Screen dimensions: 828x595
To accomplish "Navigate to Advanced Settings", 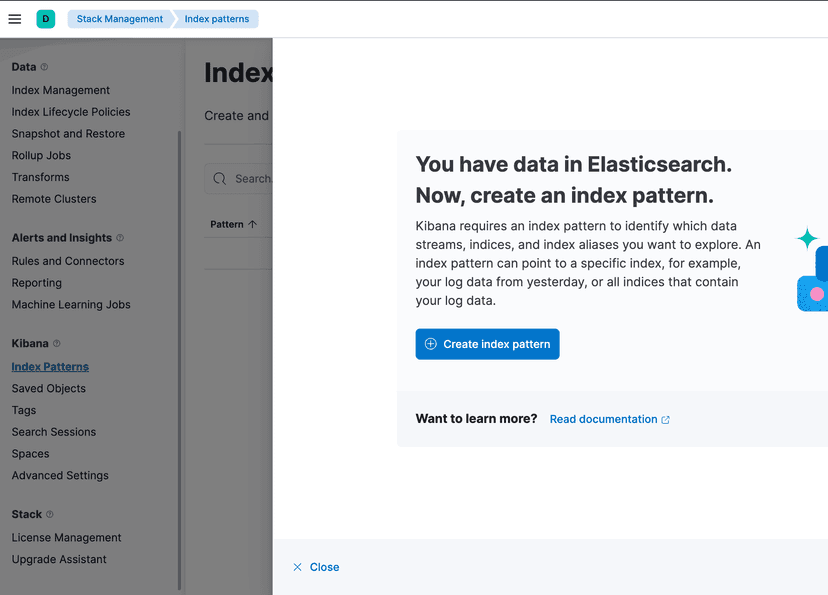I will coord(60,475).
